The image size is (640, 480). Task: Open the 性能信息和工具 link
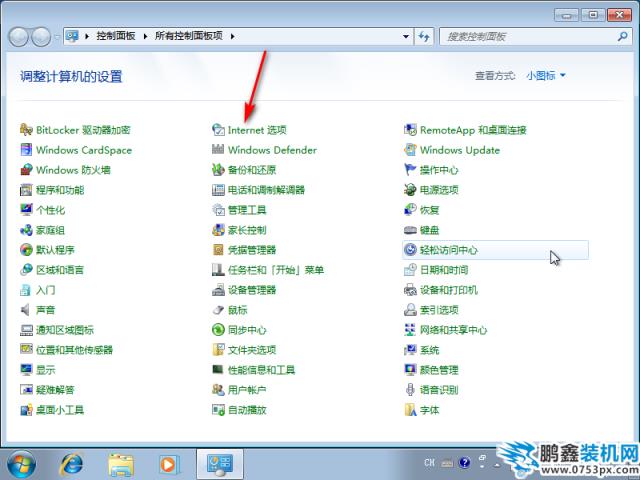click(262, 370)
